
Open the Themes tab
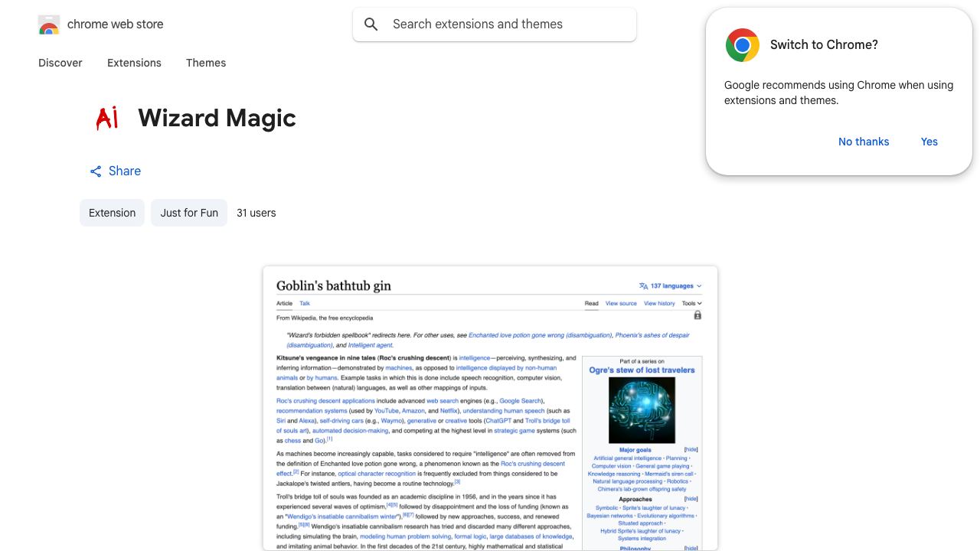click(x=206, y=63)
